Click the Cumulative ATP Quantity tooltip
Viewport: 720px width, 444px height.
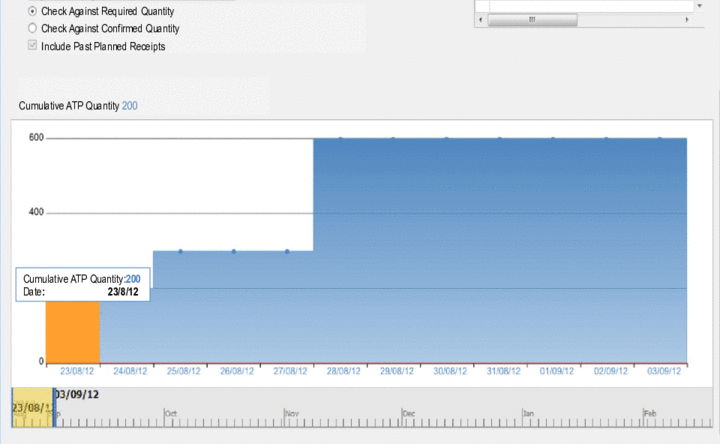pyautogui.click(x=81, y=285)
